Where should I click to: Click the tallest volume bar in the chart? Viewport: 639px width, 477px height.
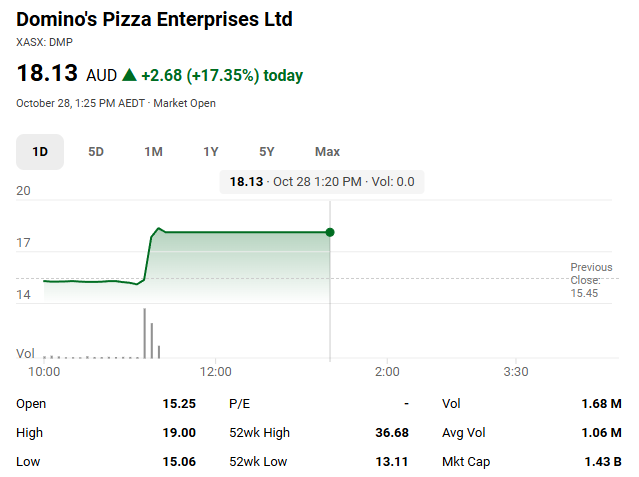[144, 333]
